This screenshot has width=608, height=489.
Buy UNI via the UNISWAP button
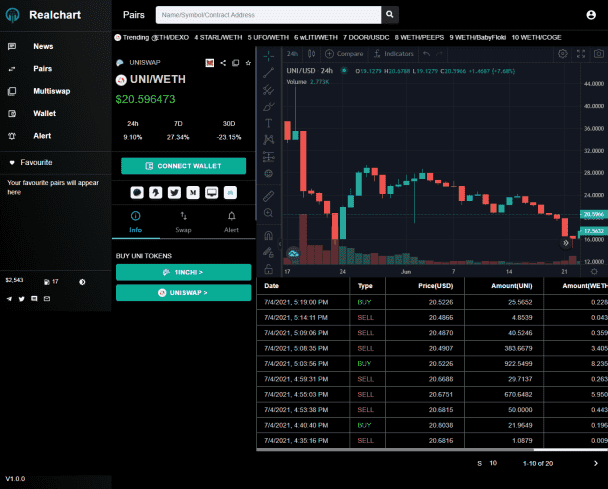pyautogui.click(x=183, y=293)
